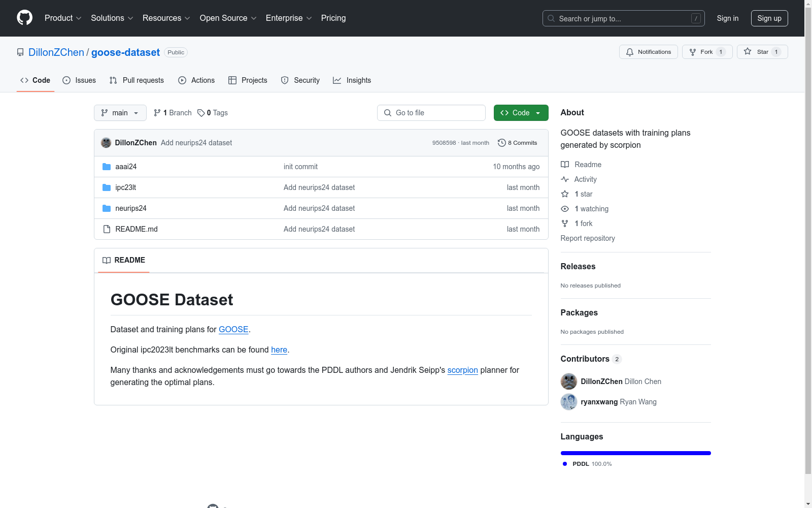This screenshot has width=812, height=508.
Task: Click the Activity pulse icon
Action: click(565, 179)
